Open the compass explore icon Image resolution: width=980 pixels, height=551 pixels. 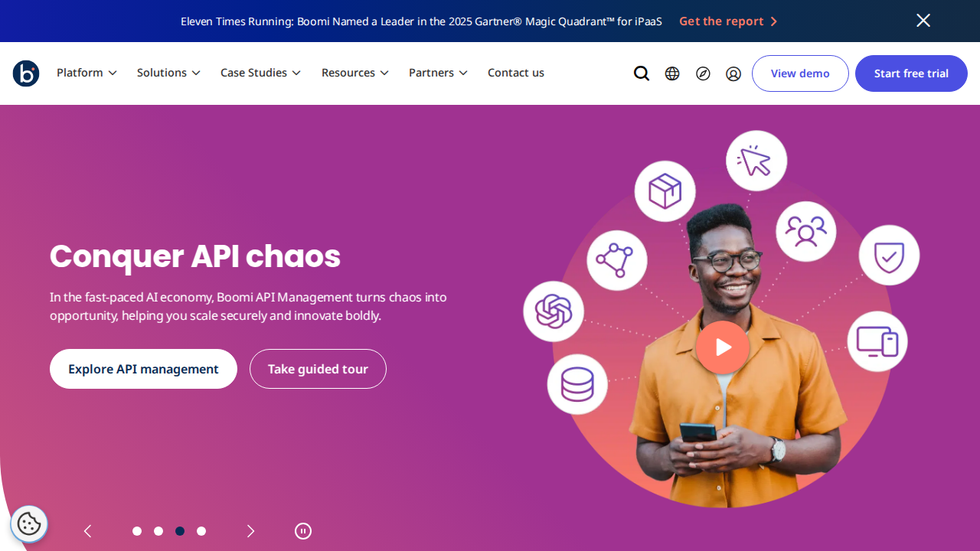pos(703,73)
